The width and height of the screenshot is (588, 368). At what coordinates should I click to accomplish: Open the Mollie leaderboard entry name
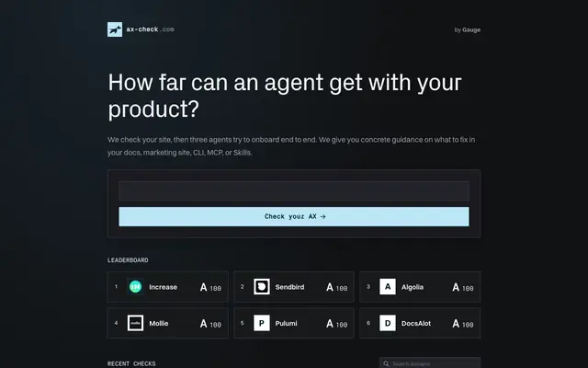[x=159, y=323]
